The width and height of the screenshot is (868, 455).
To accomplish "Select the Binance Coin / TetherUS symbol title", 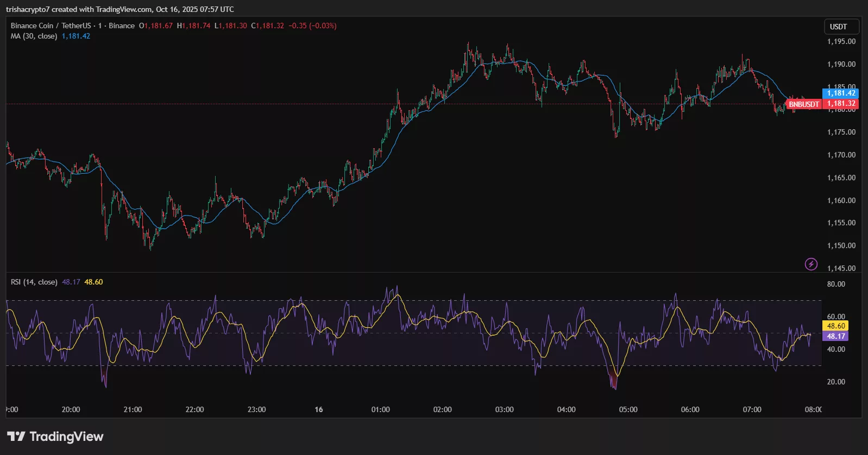I will [x=51, y=26].
